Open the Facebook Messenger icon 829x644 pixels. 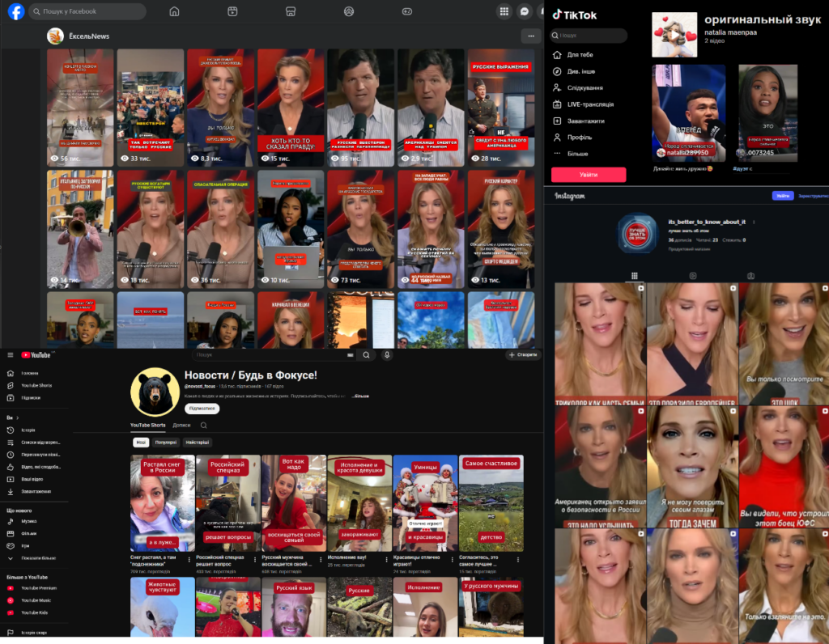(525, 11)
